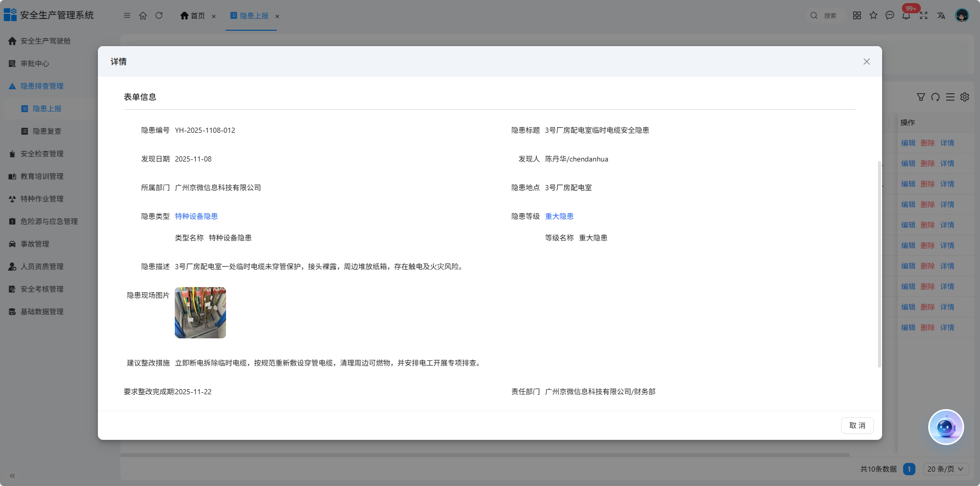
Task: Toggle the sidebar hamburger menu icon
Action: pos(127,16)
